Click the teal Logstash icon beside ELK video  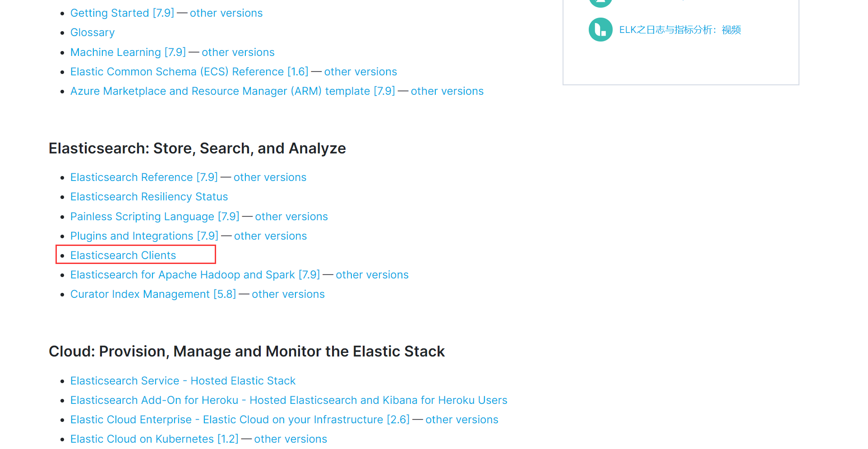(600, 30)
